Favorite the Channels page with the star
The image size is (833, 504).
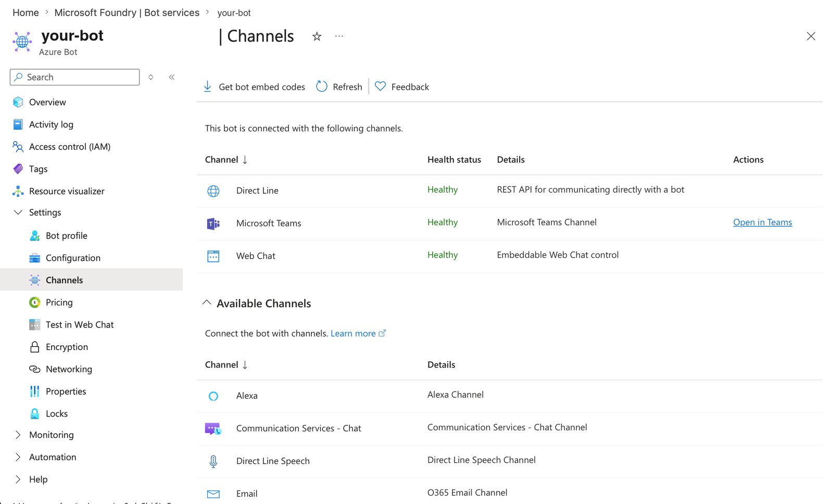pos(317,36)
